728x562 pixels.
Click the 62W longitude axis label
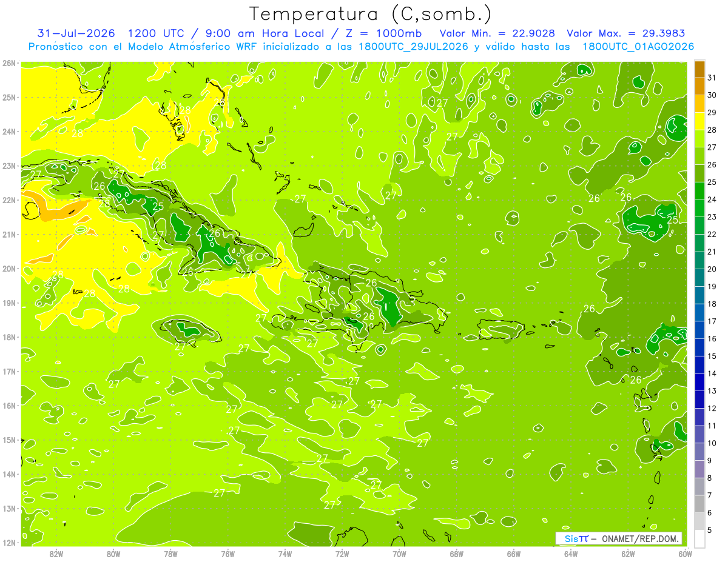tap(629, 554)
